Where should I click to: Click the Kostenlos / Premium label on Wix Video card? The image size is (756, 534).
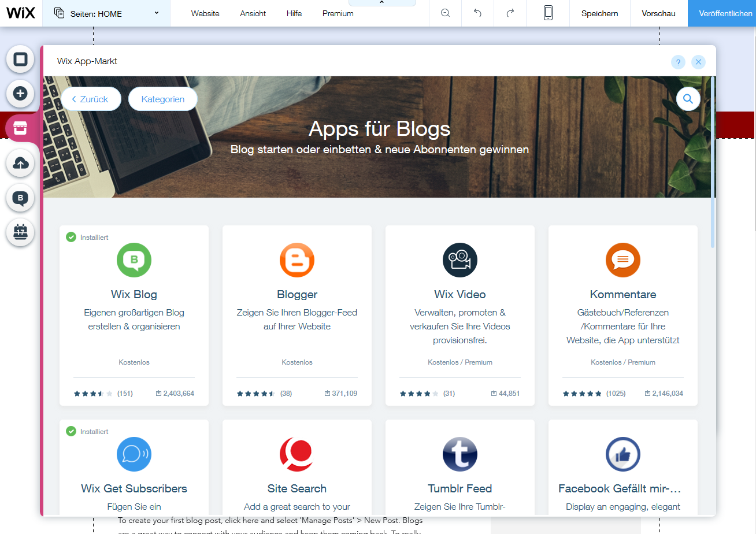460,362
